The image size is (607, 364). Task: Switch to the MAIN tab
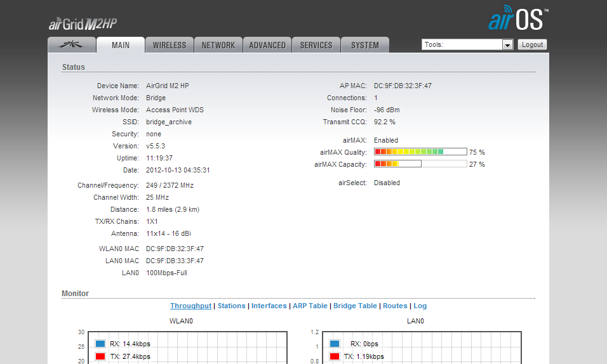tap(121, 45)
